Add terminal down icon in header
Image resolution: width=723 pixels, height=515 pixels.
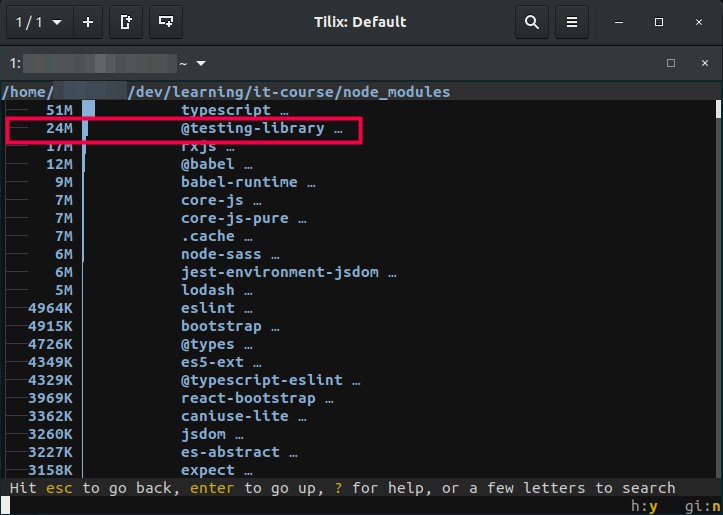[166, 22]
